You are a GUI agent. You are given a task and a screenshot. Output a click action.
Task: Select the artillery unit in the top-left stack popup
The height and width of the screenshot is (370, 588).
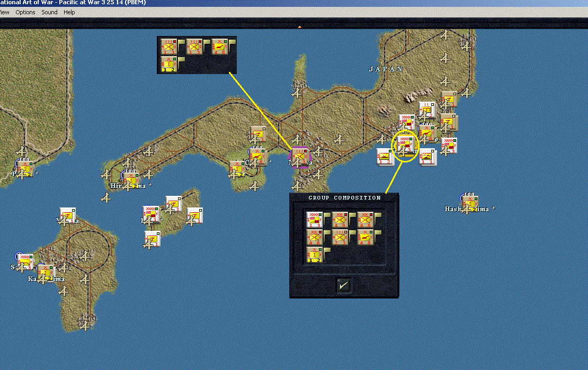click(x=220, y=47)
